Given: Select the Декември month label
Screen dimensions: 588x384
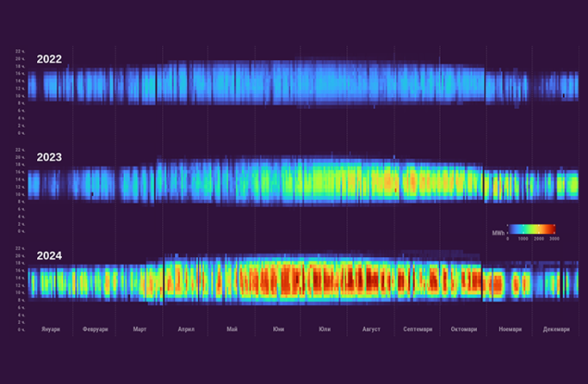Looking at the screenshot, I should point(557,328).
